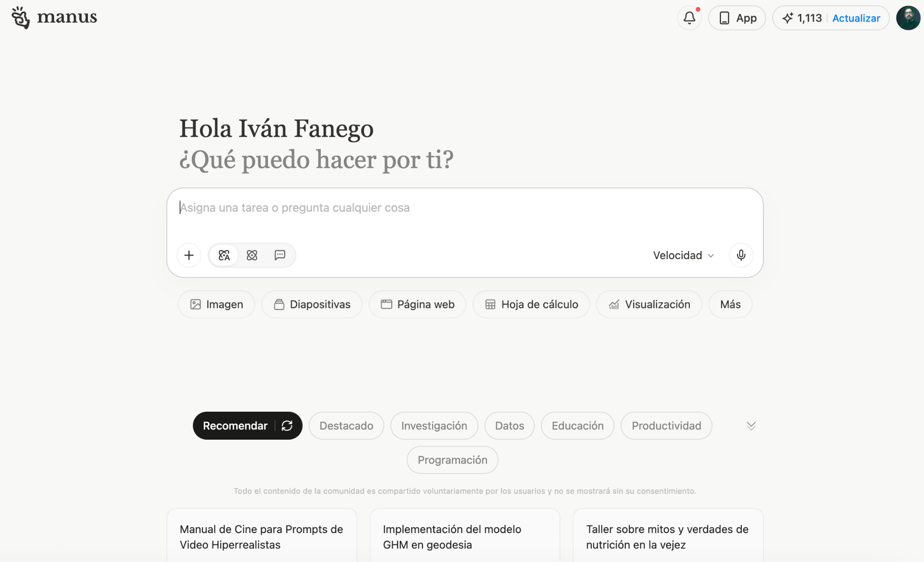Open the Hoja de cálculo creation option
The image size is (924, 562).
531,304
